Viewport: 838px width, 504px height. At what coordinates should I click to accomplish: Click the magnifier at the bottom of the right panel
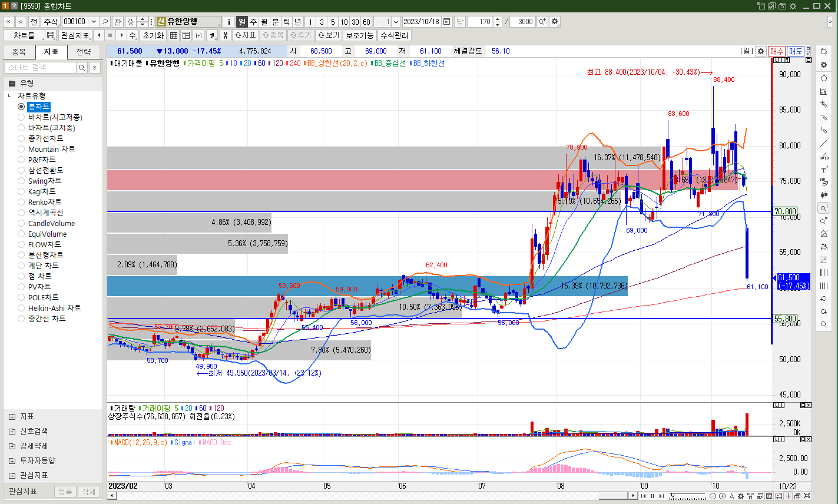[824, 324]
